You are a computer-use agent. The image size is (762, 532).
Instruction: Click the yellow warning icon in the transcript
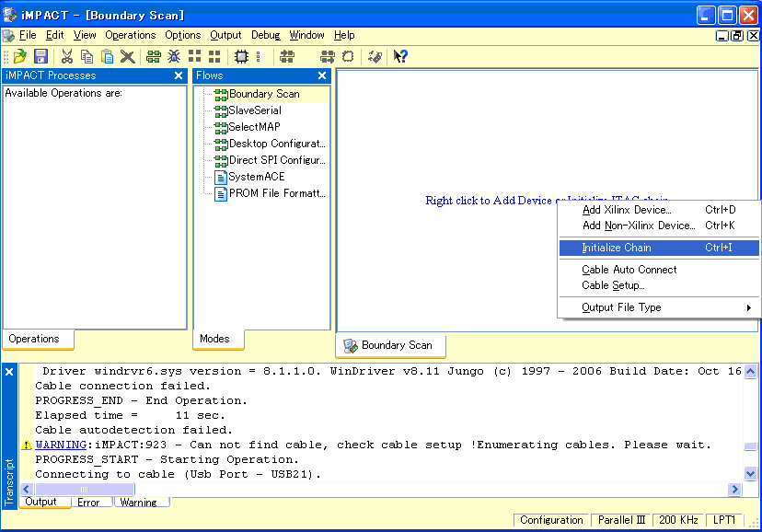pos(27,445)
